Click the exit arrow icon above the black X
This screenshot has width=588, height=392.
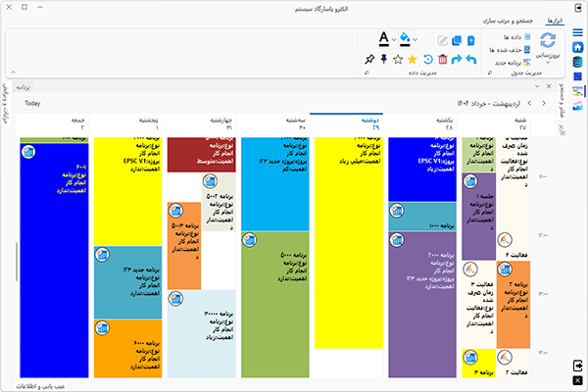pos(578,366)
